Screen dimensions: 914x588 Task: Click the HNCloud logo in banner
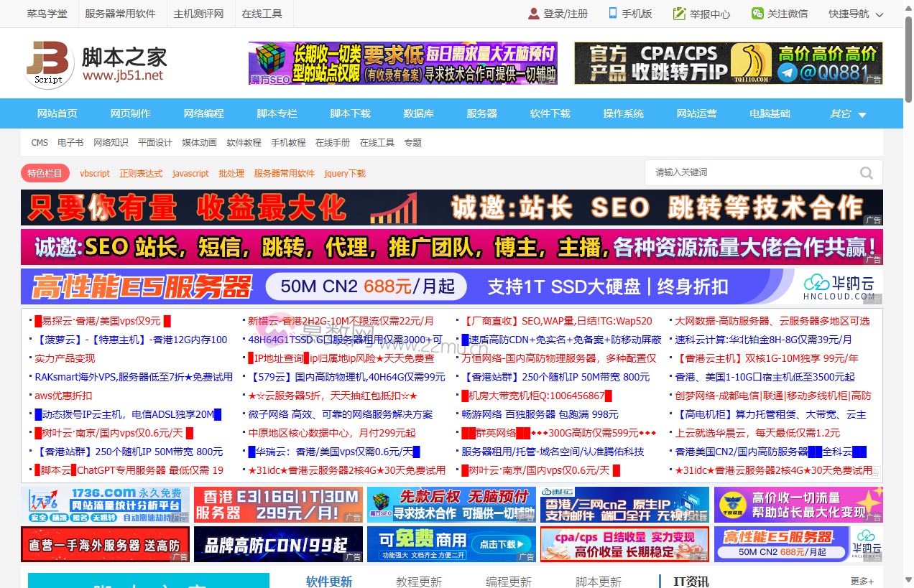point(839,286)
